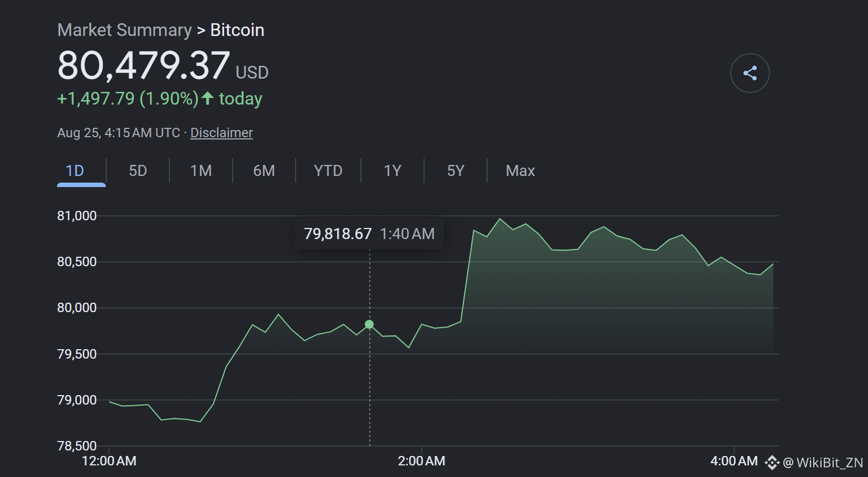Click the green data point on chart

pyautogui.click(x=369, y=324)
